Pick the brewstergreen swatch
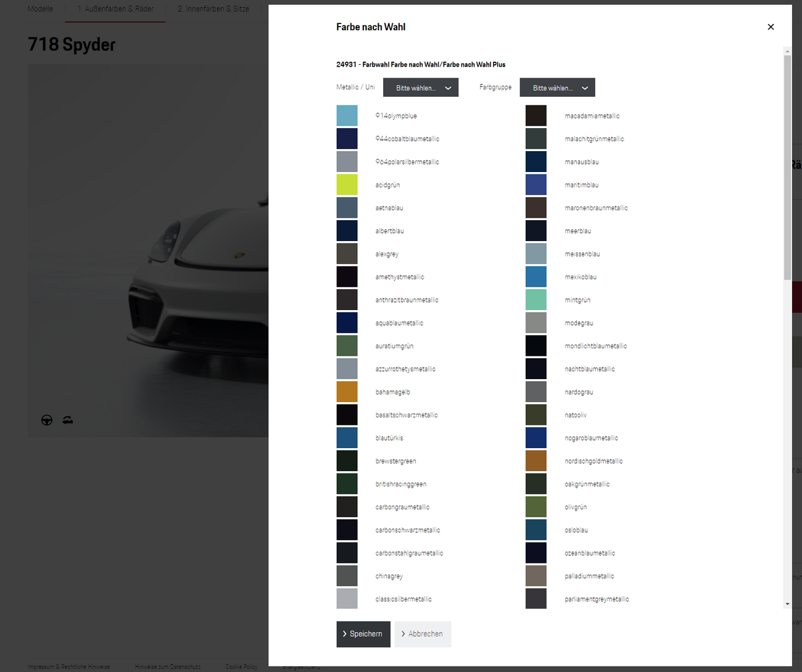The image size is (802, 672). pos(347,461)
